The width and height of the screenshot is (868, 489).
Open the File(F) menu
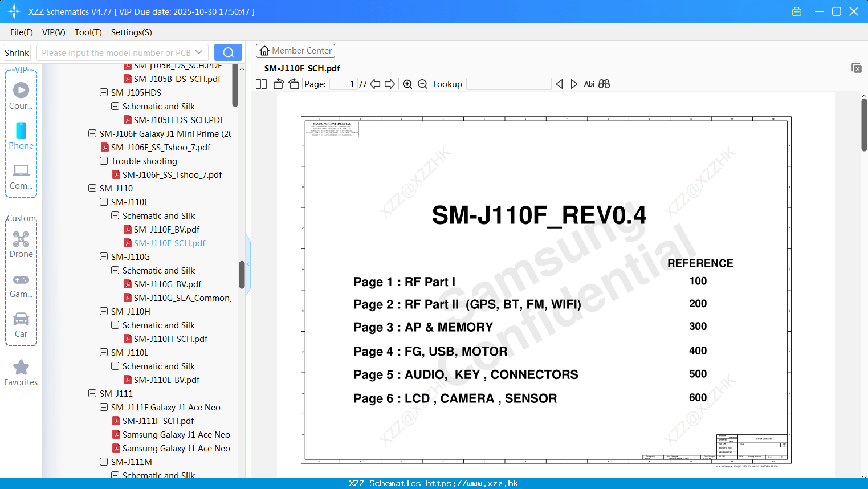(x=22, y=32)
